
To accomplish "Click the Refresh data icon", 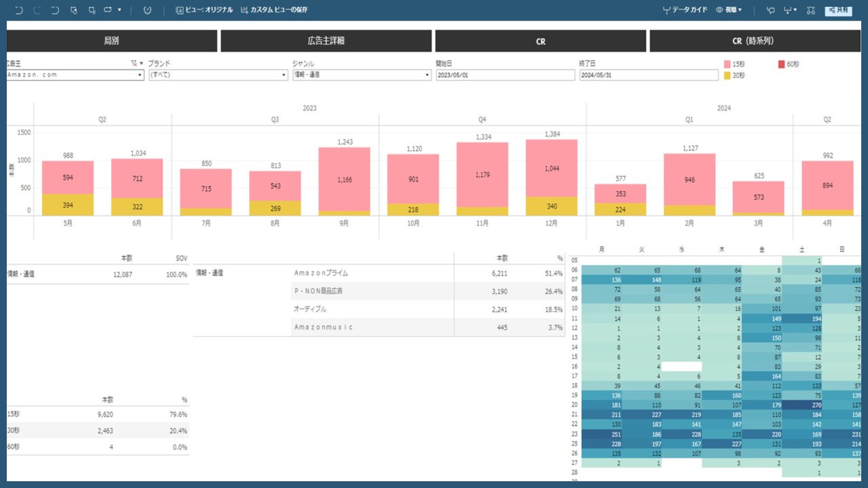I will (x=74, y=10).
